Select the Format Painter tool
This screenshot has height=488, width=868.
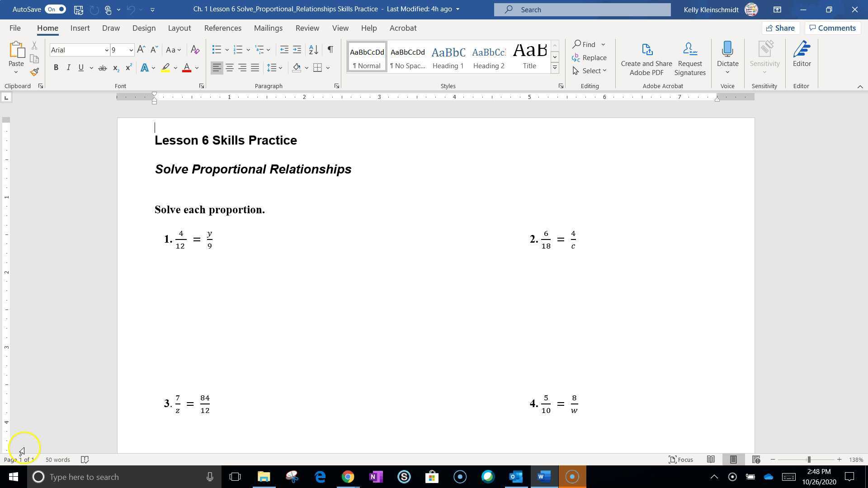pos(34,71)
